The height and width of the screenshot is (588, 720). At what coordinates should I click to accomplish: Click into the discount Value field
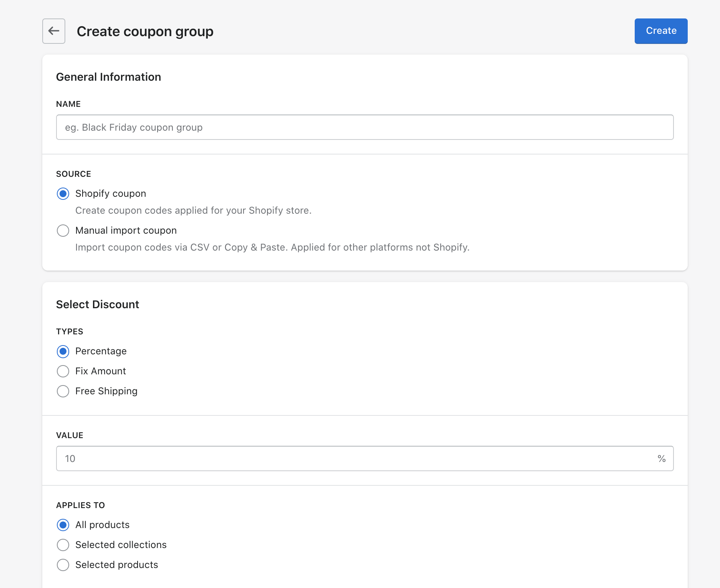(353, 458)
